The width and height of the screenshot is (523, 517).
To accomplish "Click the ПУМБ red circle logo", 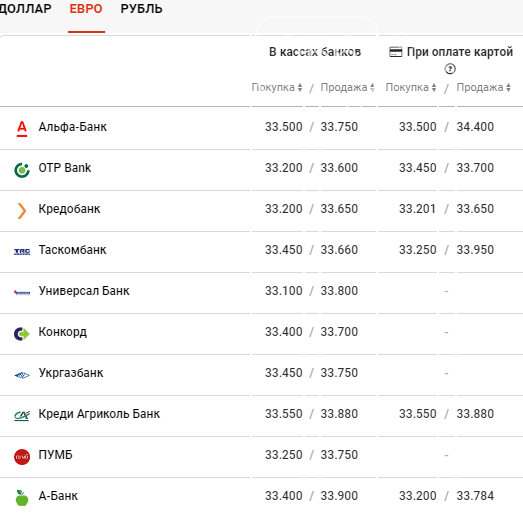I will 22,457.
